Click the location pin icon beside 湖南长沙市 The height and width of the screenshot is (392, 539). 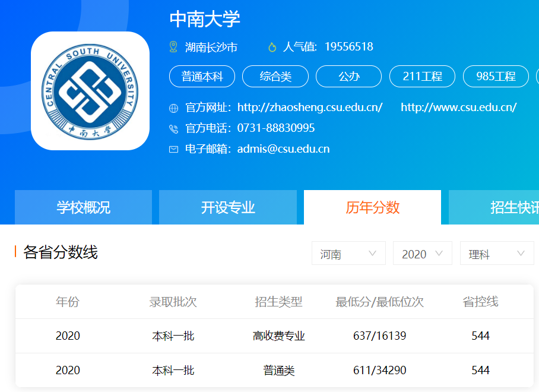tap(174, 46)
